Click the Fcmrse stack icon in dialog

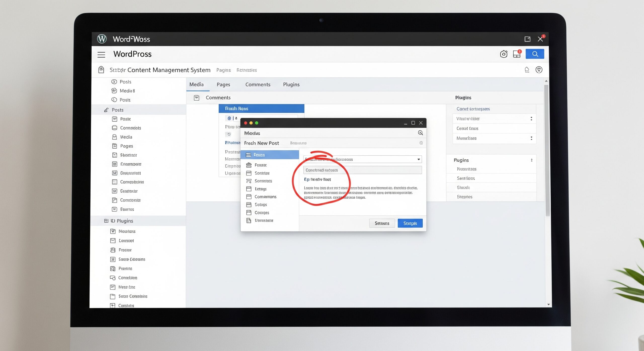point(249,165)
